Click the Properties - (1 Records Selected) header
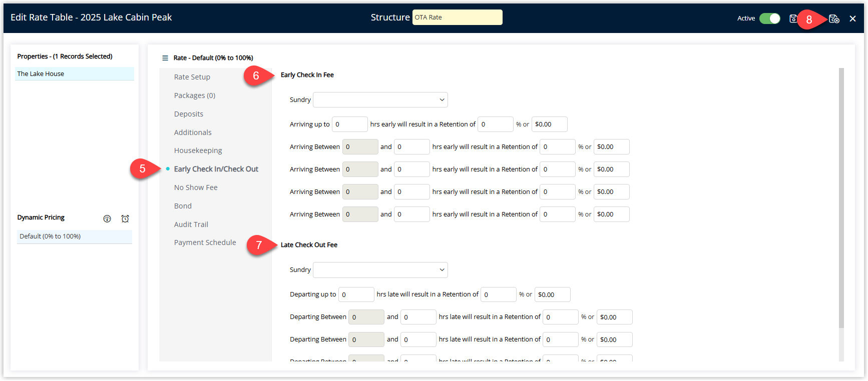Viewport: 868px width, 381px height. coord(65,56)
